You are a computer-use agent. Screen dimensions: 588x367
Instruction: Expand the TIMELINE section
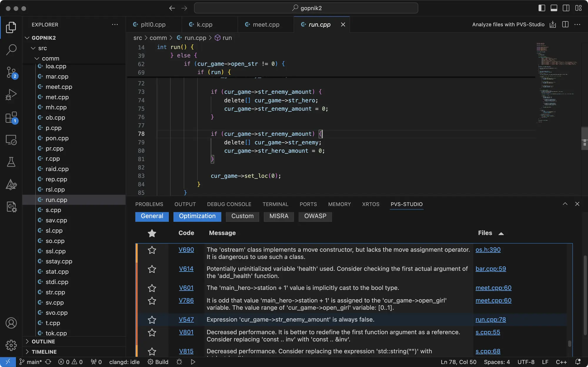pyautogui.click(x=44, y=352)
